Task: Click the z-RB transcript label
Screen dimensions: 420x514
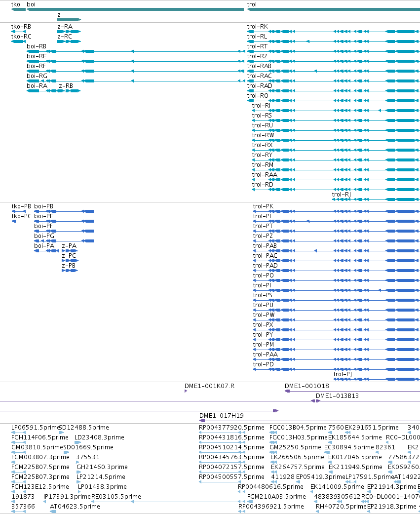Action: 66,86
